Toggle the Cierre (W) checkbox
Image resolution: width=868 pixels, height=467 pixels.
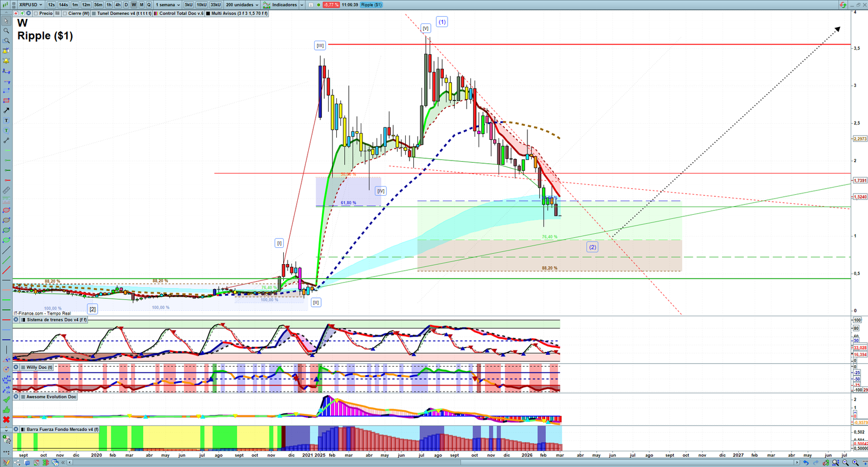pos(65,14)
